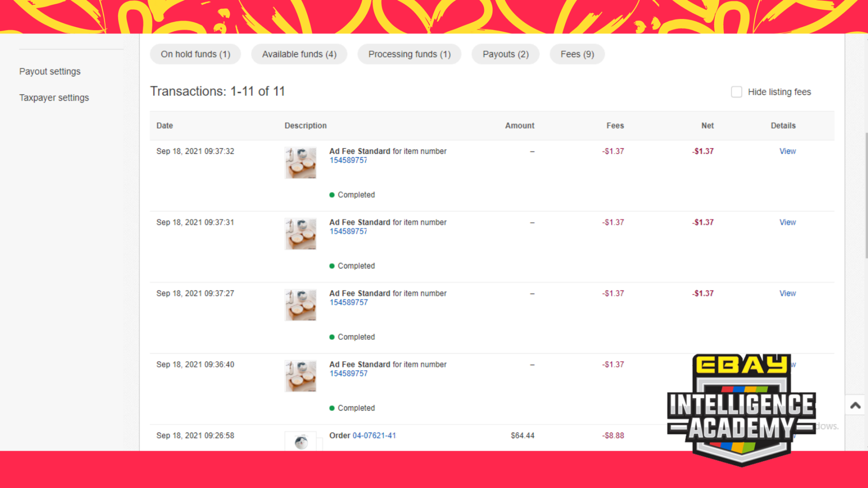Open Payout settings in sidebar
868x488 pixels.
tap(50, 71)
